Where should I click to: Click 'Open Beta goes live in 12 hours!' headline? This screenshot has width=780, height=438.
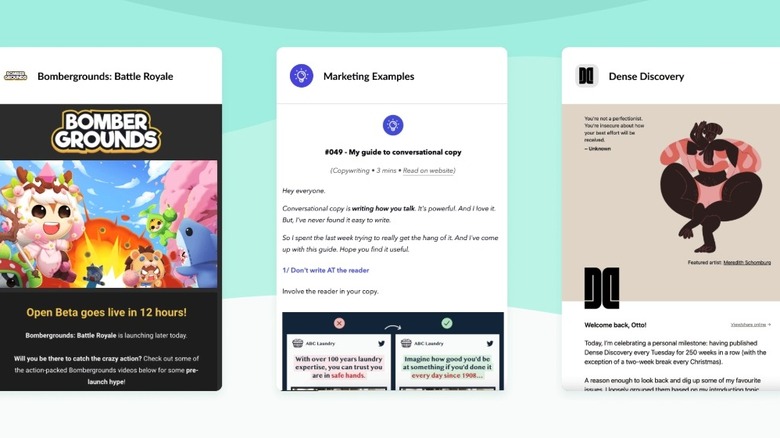tap(106, 312)
